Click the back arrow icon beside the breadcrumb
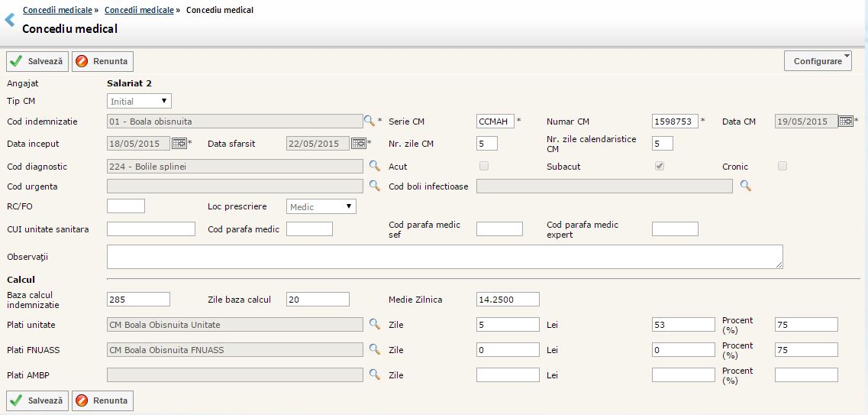The image size is (868, 415). pos(10,20)
